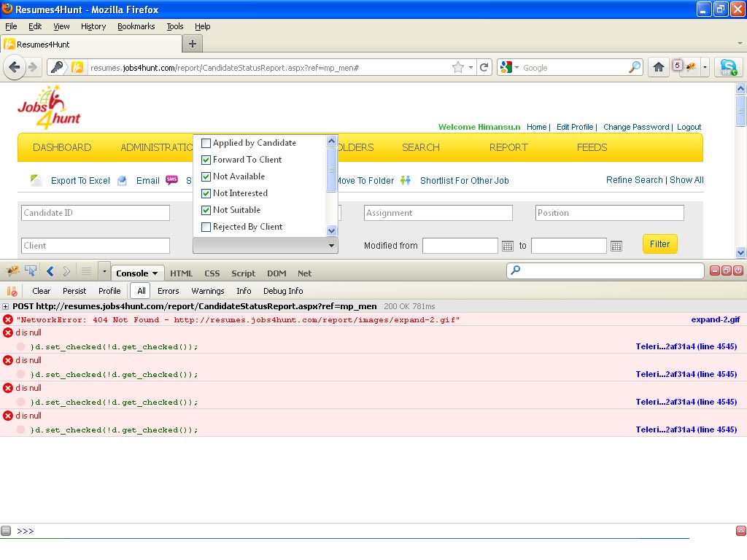Click the Shortlist For Other Job people icon
The height and width of the screenshot is (560, 747).
point(406,181)
